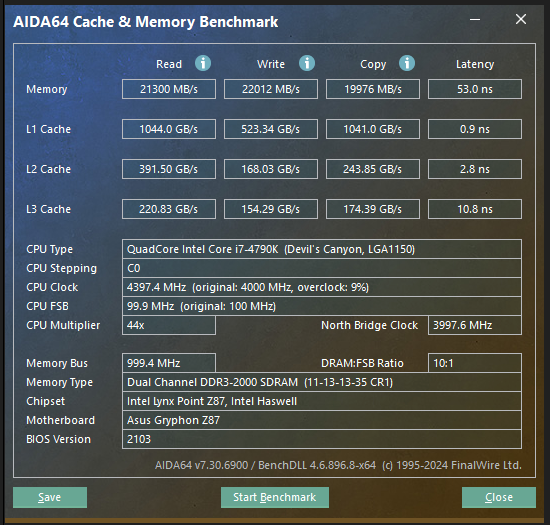Click the Close button at bottom right
This screenshot has width=550, height=525.
coord(499,497)
